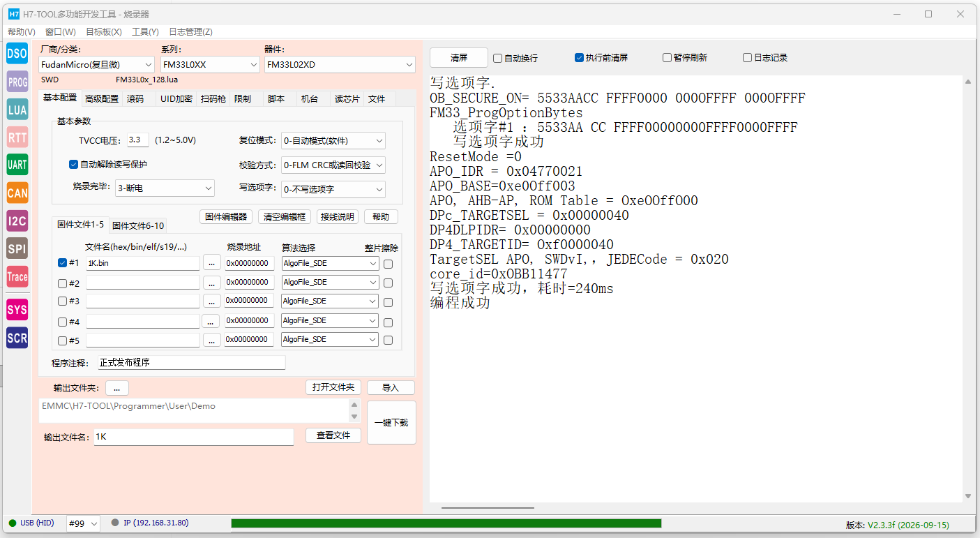The image size is (980, 538).
Task: Open the SYS system settings icon
Action: pyautogui.click(x=17, y=309)
